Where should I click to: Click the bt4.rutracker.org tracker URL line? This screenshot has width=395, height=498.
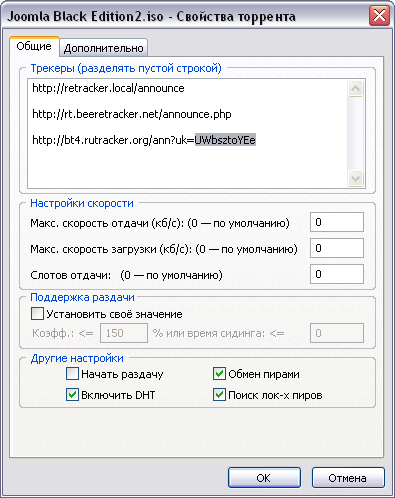(144, 140)
